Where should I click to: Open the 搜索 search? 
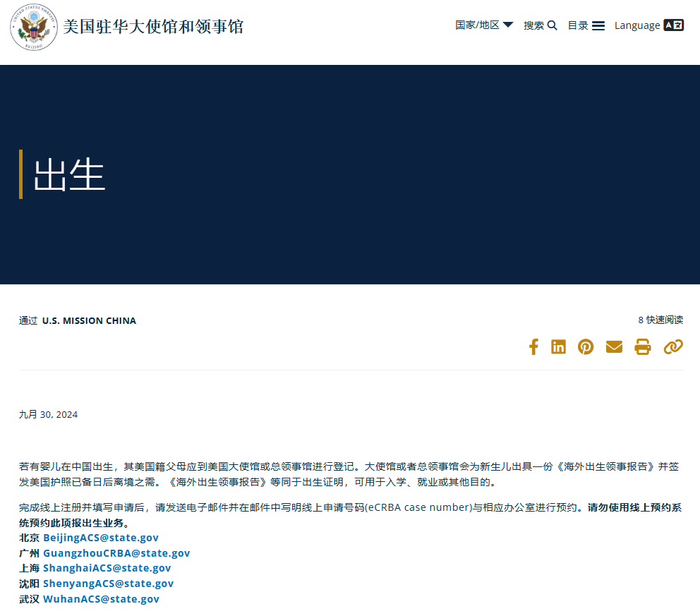click(x=541, y=25)
